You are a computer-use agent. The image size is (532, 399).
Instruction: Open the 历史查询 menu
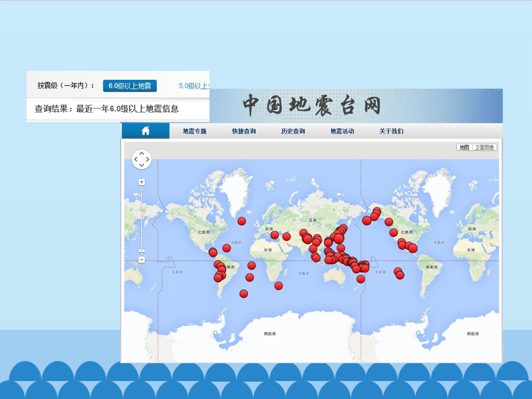pos(293,131)
